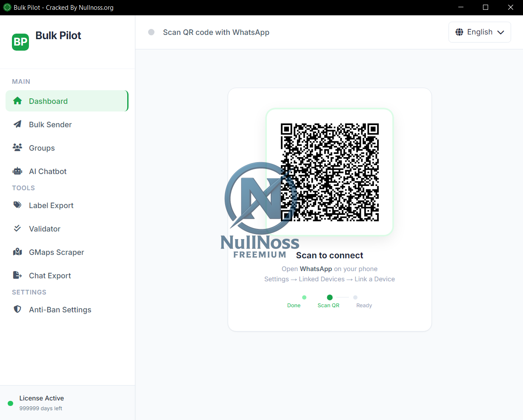
Task: Click the Groups people icon
Action: point(17,148)
